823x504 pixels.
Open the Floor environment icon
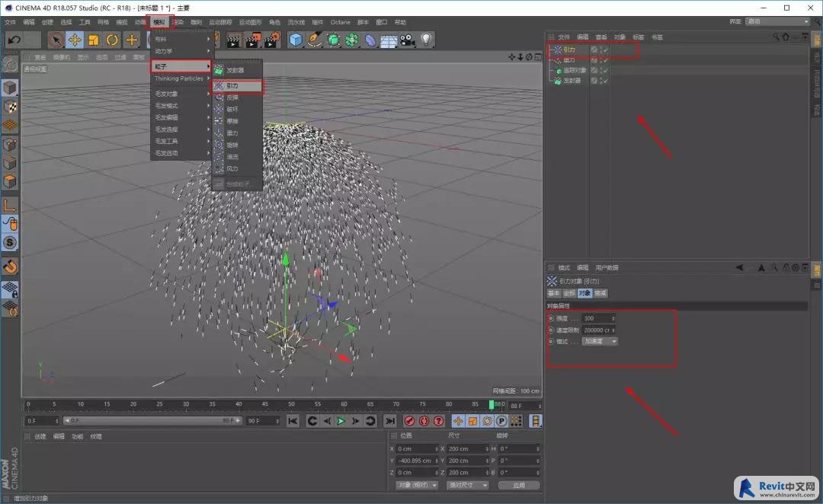[x=389, y=40]
